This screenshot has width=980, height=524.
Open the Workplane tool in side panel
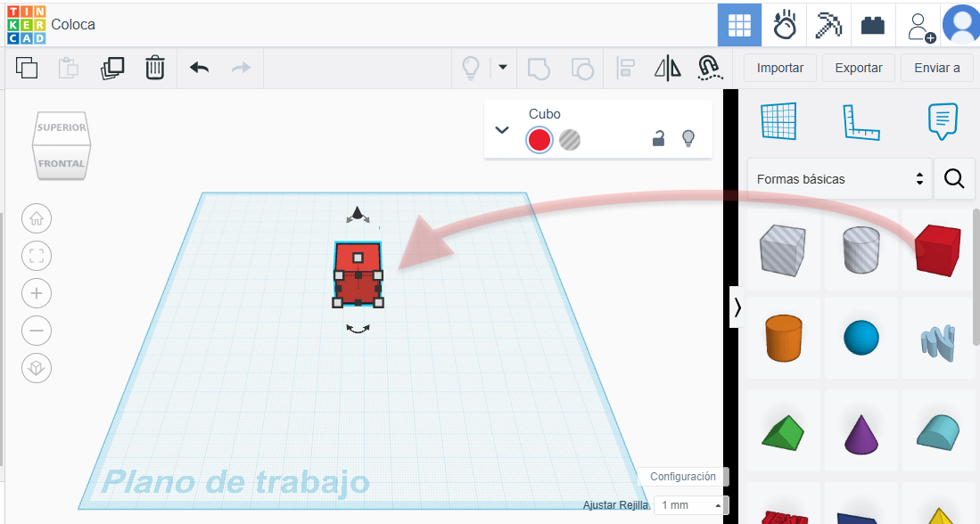778,122
